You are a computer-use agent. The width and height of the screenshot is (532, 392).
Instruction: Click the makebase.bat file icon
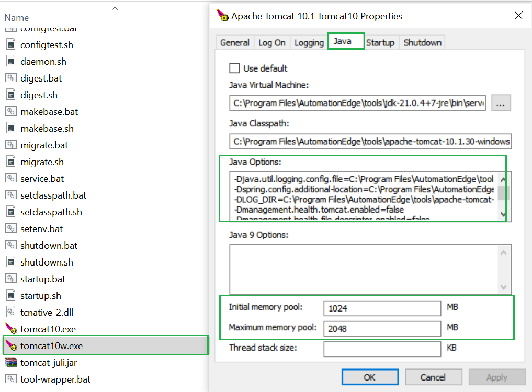(x=11, y=111)
